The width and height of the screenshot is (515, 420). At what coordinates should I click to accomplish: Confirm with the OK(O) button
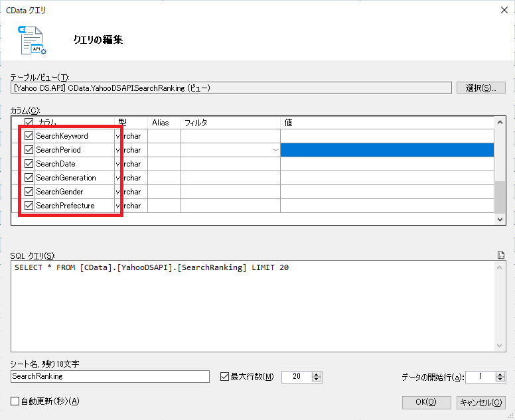[426, 402]
